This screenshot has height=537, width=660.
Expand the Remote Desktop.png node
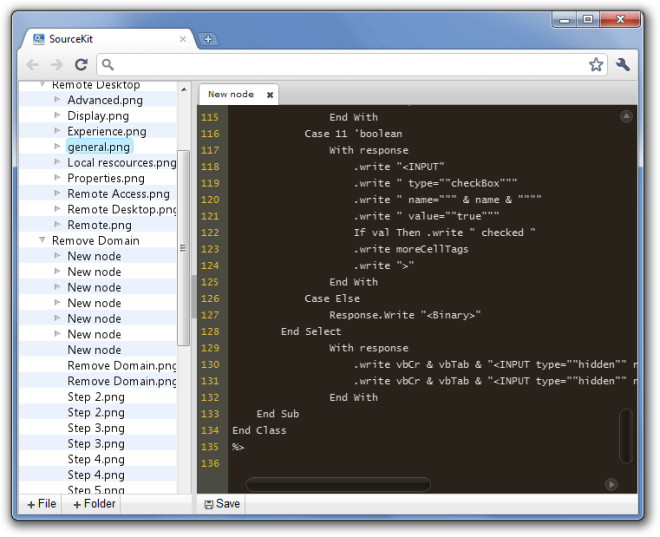pyautogui.click(x=57, y=209)
